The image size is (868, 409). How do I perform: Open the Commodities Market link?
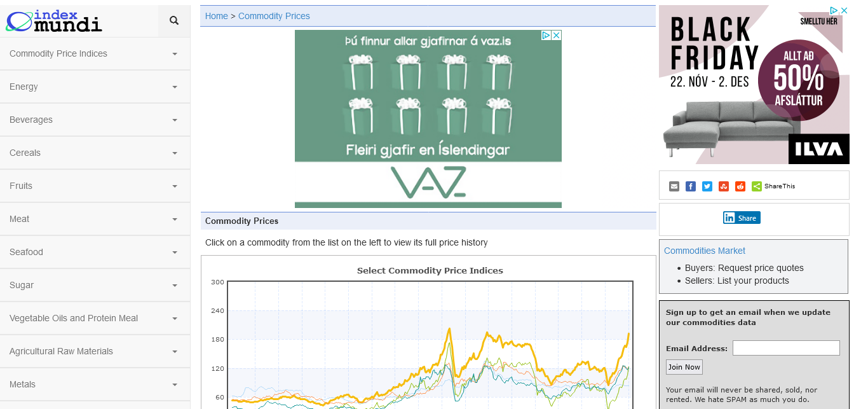[x=704, y=251]
